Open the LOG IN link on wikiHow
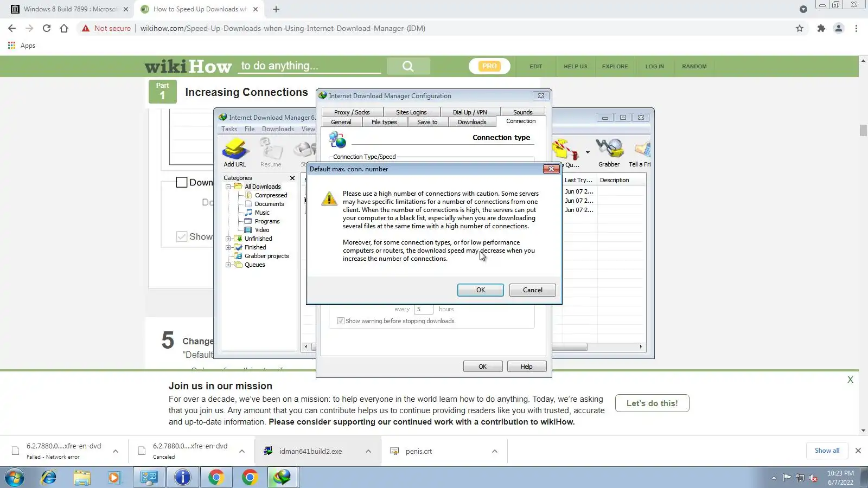 point(655,66)
